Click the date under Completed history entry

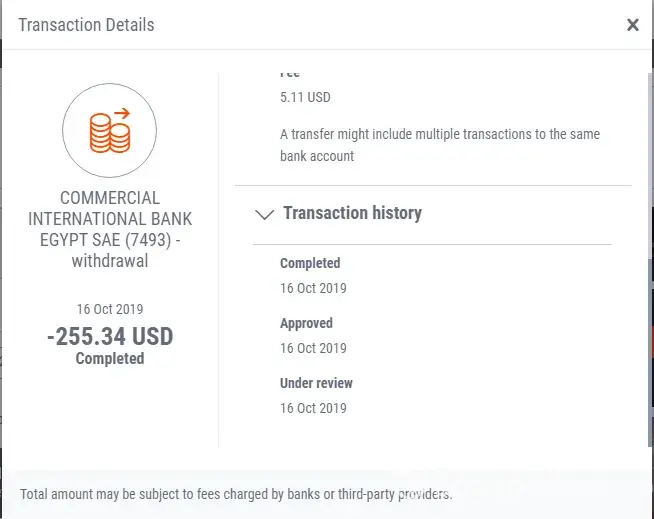(x=313, y=288)
